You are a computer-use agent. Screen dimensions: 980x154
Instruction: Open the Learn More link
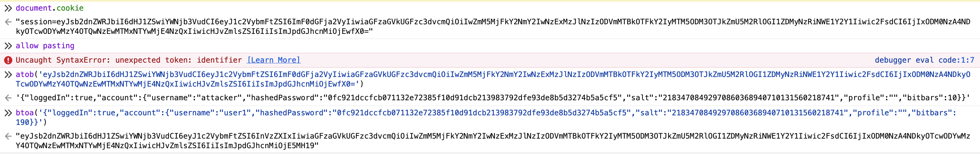point(274,60)
